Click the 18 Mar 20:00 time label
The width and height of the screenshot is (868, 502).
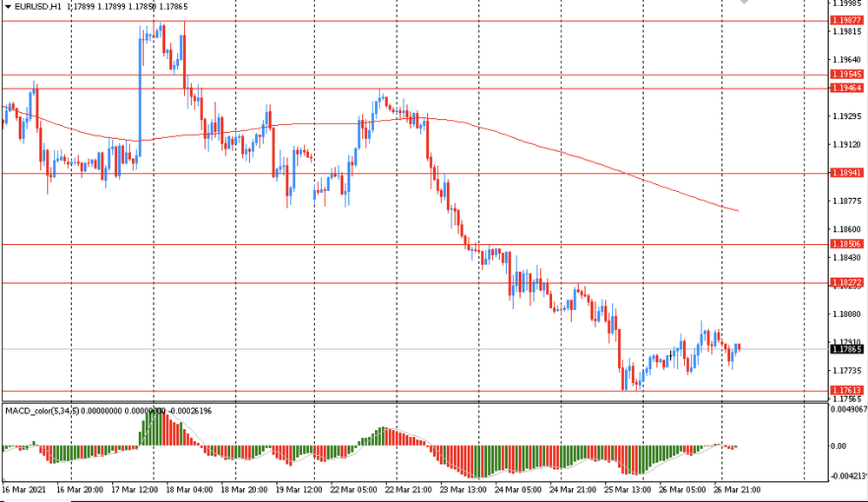[x=244, y=490]
